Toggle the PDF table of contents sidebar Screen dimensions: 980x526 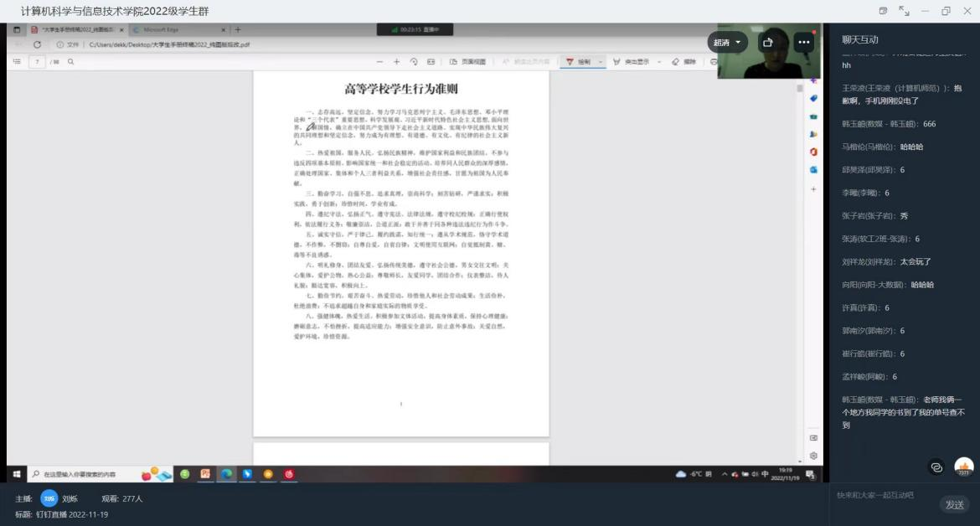click(17, 62)
